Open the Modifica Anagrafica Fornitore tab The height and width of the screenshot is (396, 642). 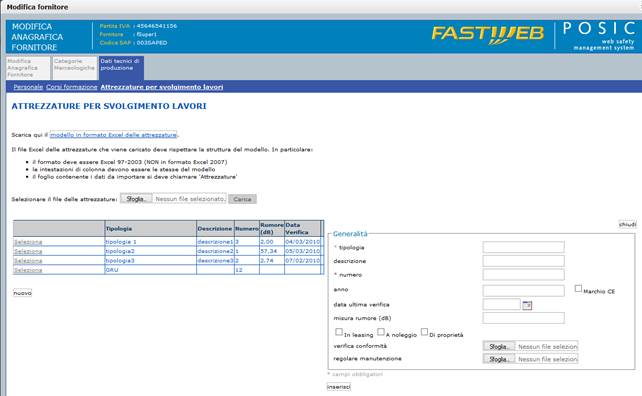coord(28,68)
